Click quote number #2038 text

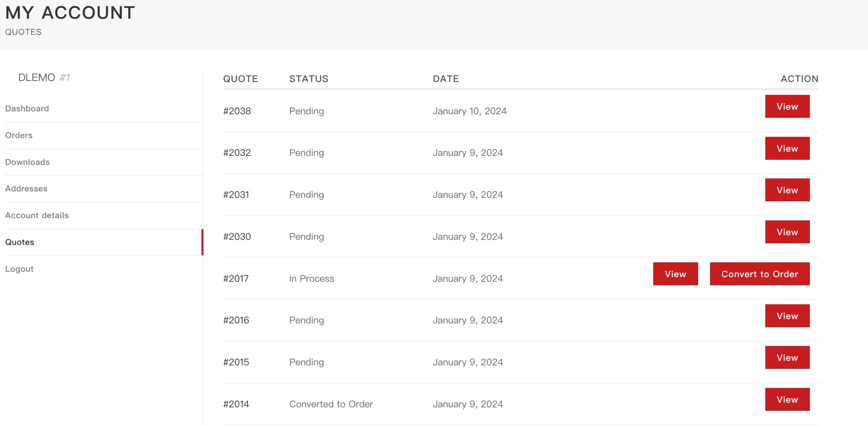pos(237,111)
